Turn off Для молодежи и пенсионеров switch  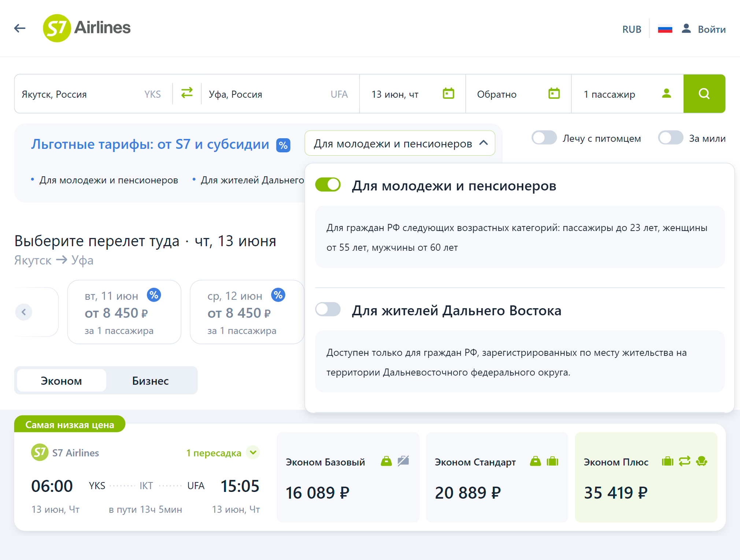coord(328,184)
